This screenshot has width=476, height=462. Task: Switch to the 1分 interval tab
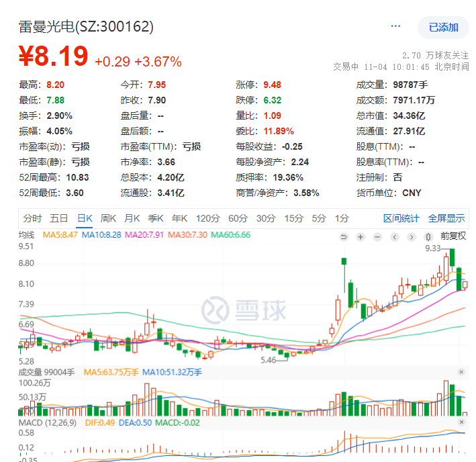[x=342, y=218]
